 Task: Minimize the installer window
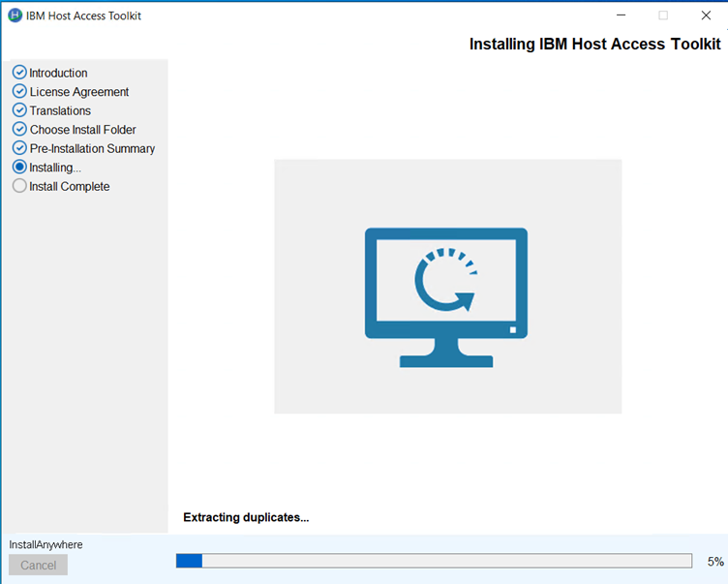coord(620,15)
